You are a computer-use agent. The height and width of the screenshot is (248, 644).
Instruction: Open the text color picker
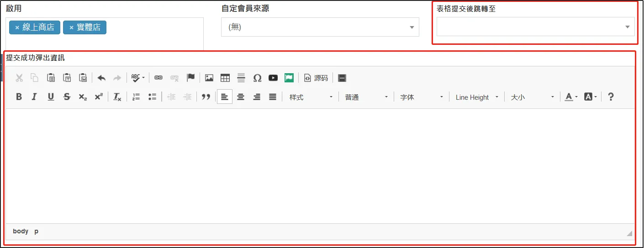point(571,97)
